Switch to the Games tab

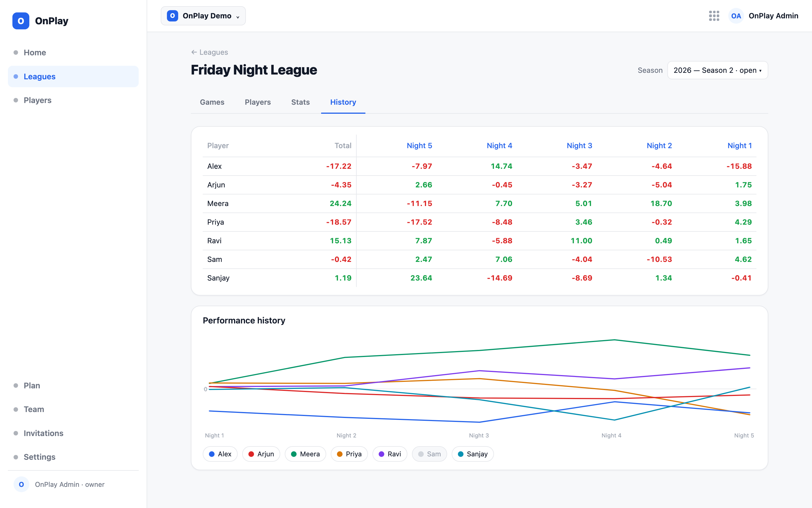coord(212,102)
